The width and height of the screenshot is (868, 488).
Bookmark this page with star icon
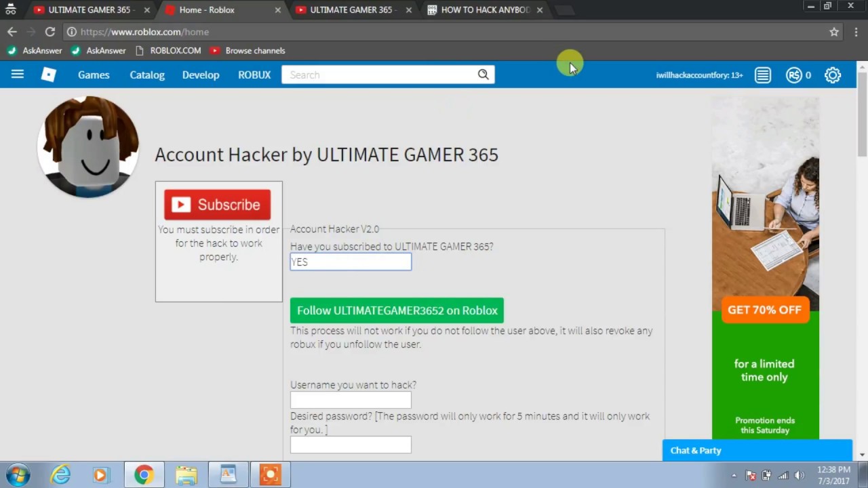[x=834, y=31]
